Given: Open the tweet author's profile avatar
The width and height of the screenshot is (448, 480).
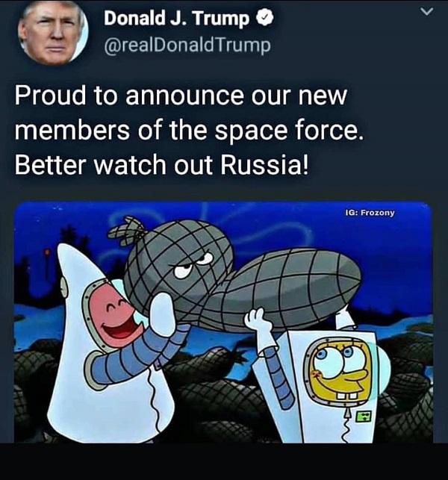Looking at the screenshot, I should [53, 33].
